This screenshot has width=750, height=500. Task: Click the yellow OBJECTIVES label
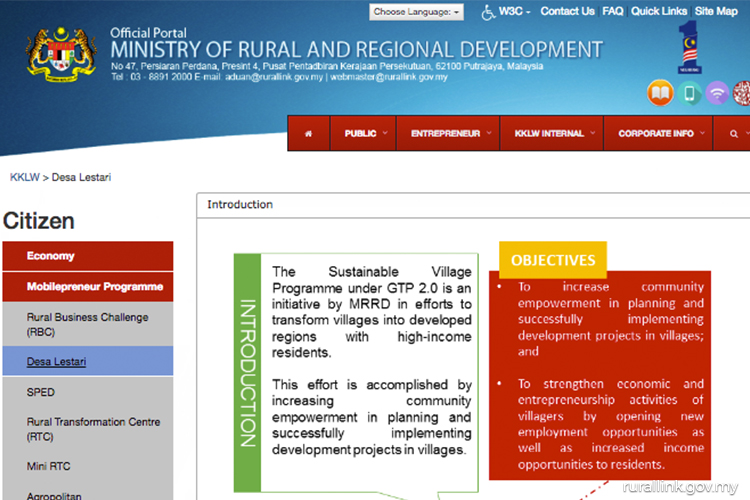coord(553,260)
